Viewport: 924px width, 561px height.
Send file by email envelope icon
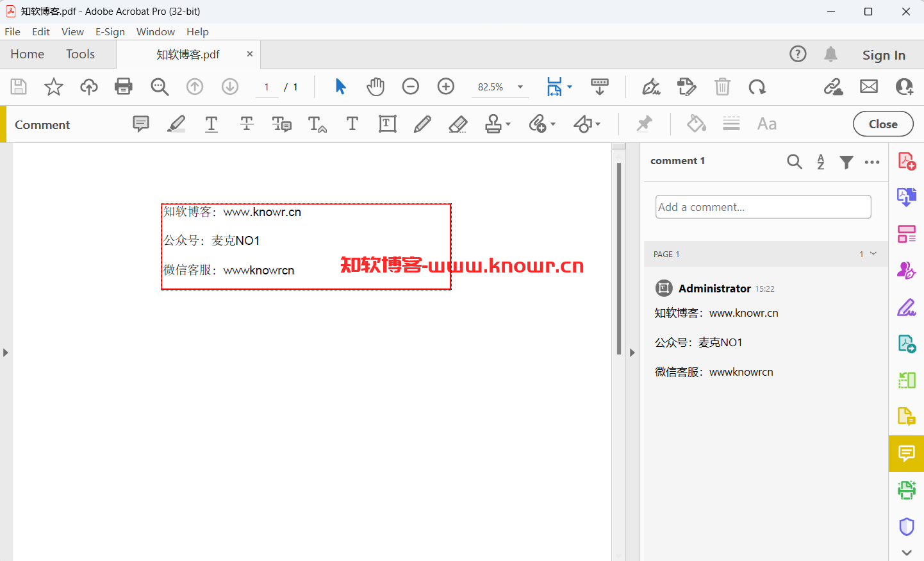pyautogui.click(x=869, y=87)
